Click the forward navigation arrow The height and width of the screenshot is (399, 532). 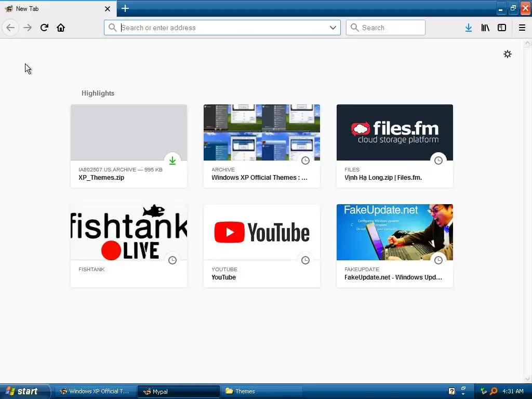click(x=28, y=28)
